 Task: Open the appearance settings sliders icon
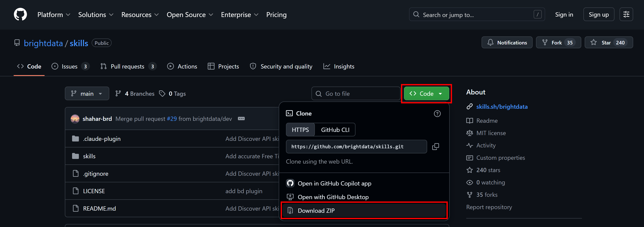626,14
